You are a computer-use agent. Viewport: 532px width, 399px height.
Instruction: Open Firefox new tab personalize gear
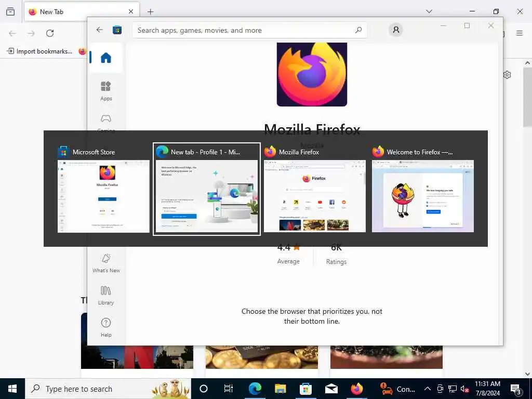pos(507,75)
